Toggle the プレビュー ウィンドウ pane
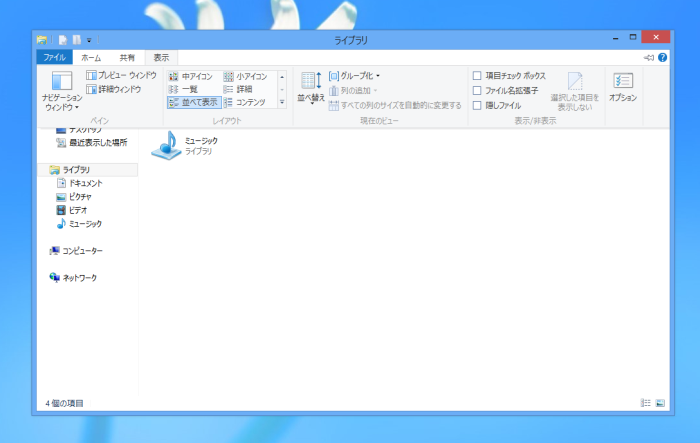The image size is (700, 443). [121, 75]
